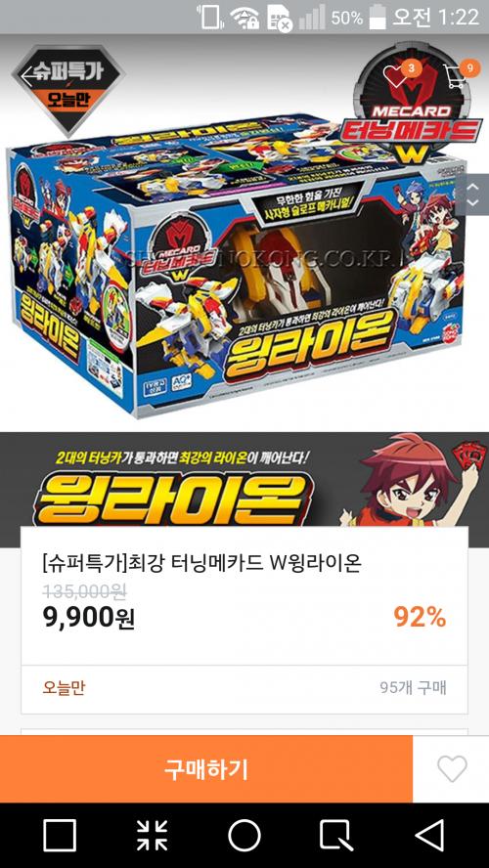Tap the back arrow icon
Screen dimensions: 489x868
[27, 75]
